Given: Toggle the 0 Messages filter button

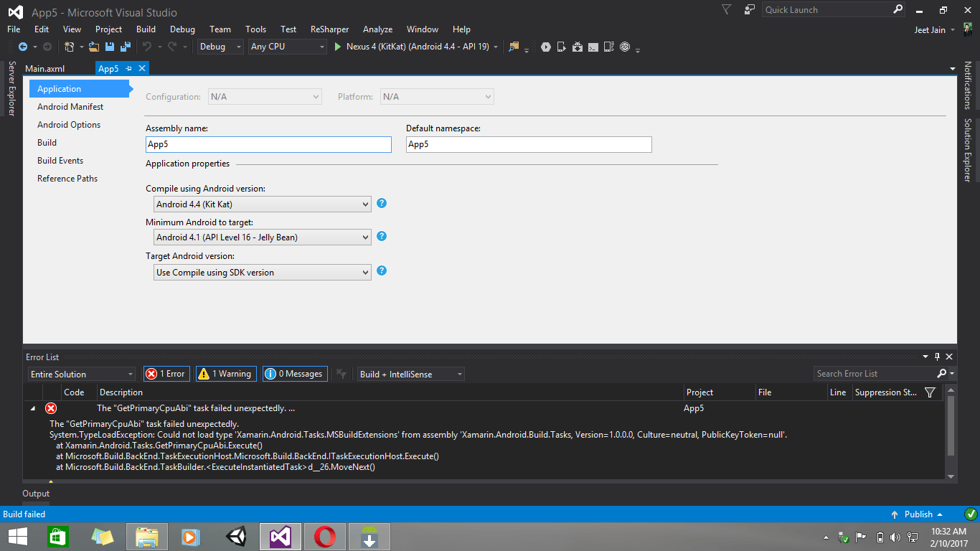Looking at the screenshot, I should (x=295, y=374).
